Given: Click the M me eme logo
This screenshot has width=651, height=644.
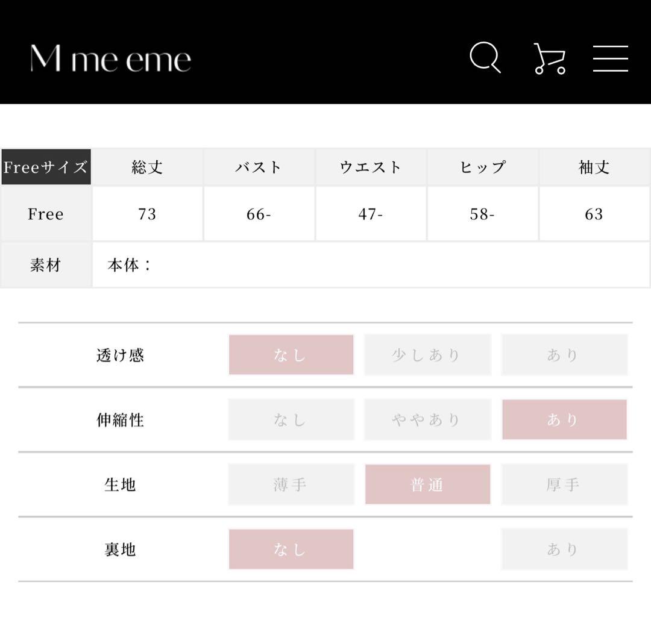Looking at the screenshot, I should click(x=110, y=58).
